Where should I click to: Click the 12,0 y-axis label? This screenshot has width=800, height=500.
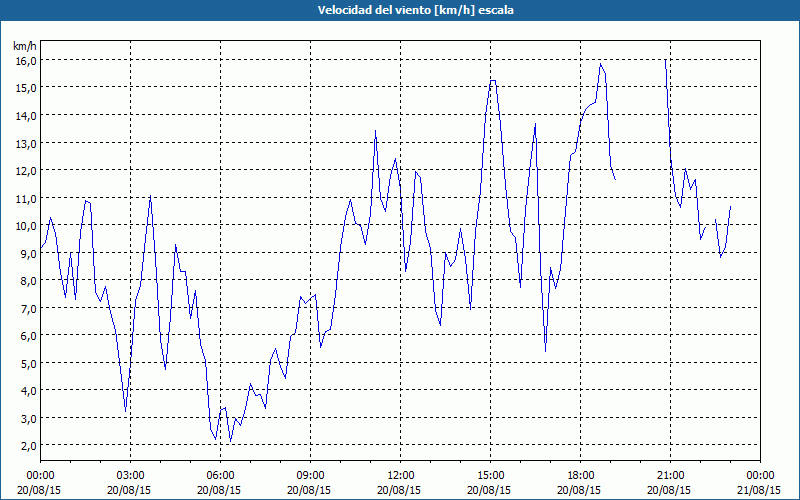click(x=26, y=171)
